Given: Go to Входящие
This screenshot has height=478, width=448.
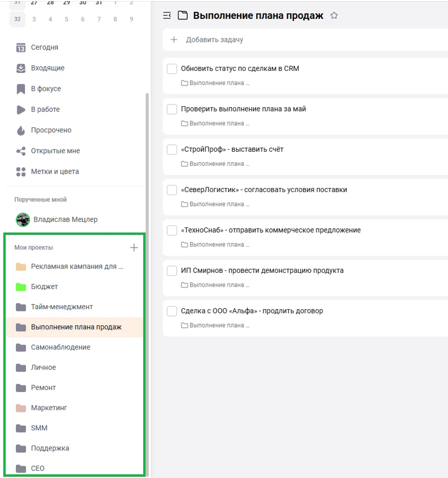Looking at the screenshot, I should click(x=48, y=68).
